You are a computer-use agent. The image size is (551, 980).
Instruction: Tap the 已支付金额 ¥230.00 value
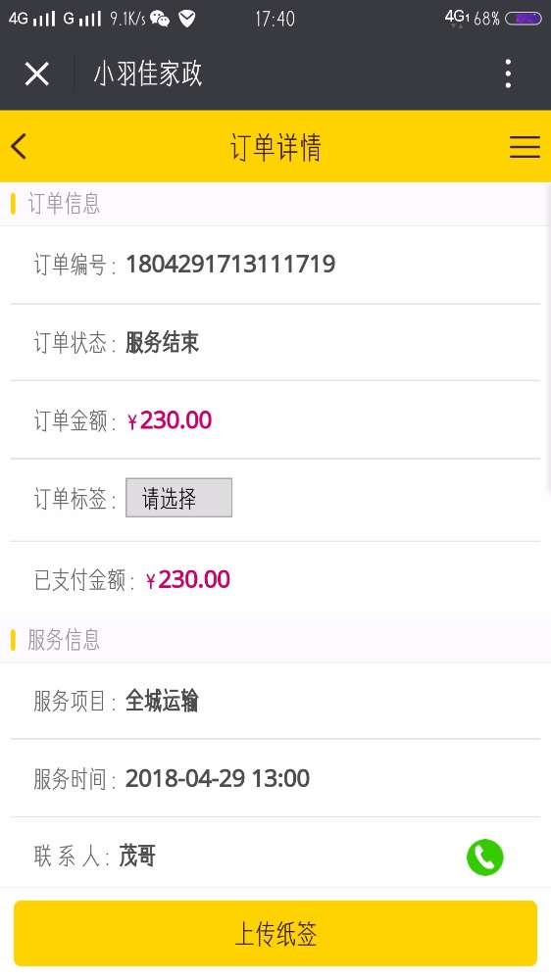187,580
